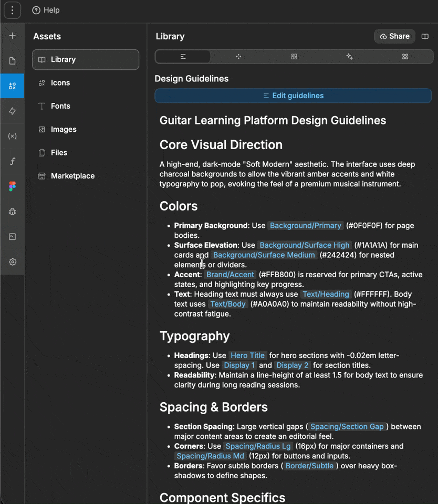Open the variables (x) icon
This screenshot has height=504, width=438.
pyautogui.click(x=12, y=136)
